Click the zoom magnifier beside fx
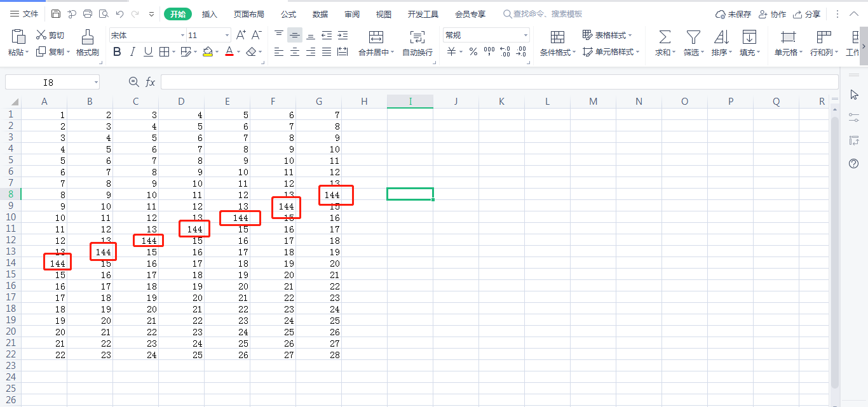This screenshot has width=868, height=407. click(133, 82)
